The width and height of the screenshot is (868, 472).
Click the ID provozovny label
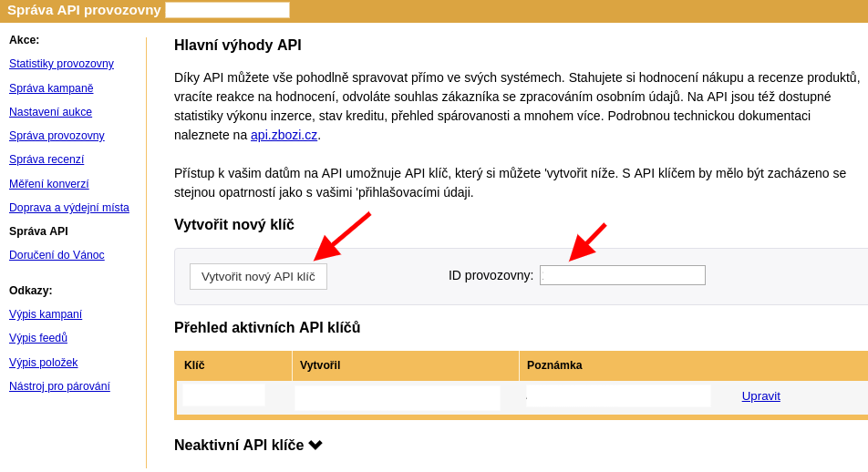coord(491,275)
